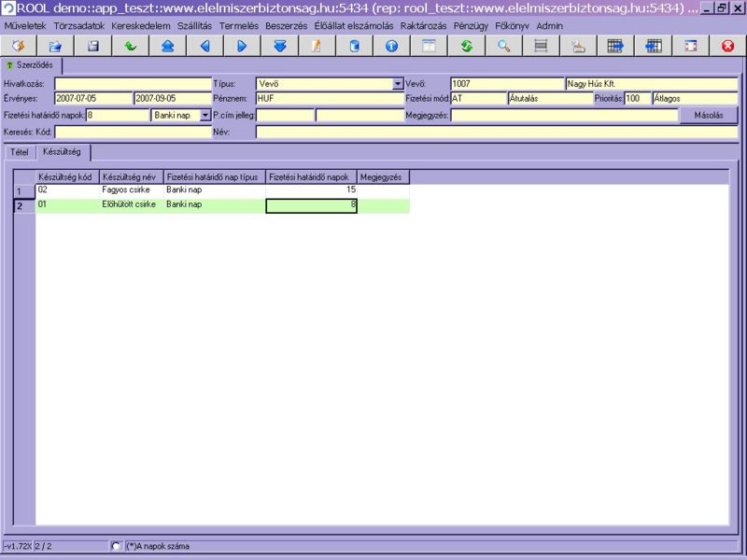
Task: Click the red circle X exit icon
Action: point(727,46)
